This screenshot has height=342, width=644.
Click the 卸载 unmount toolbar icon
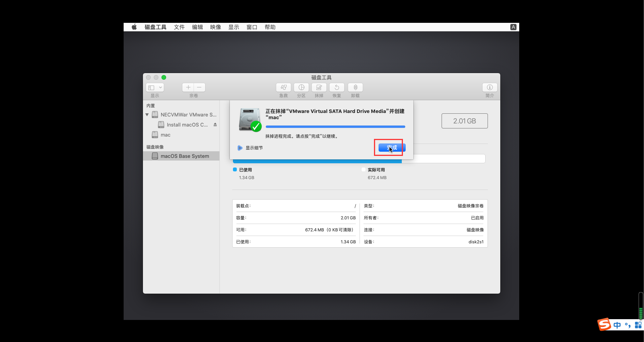click(355, 87)
